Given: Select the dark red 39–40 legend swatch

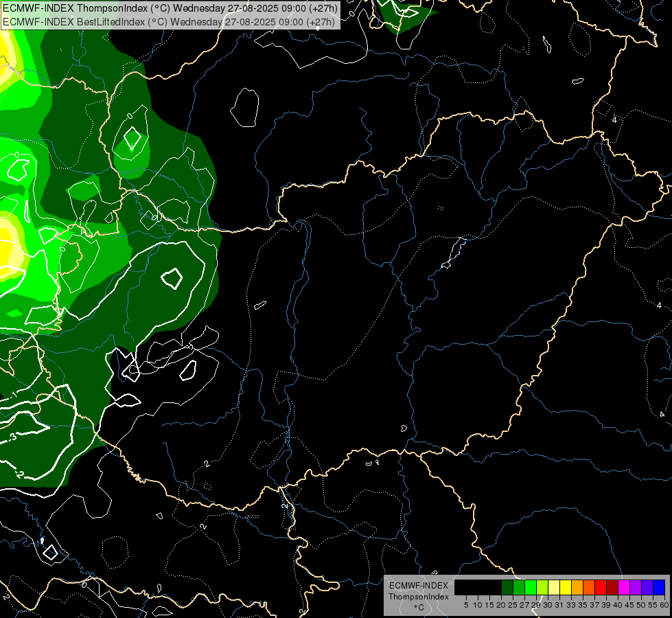Looking at the screenshot, I should [x=612, y=587].
